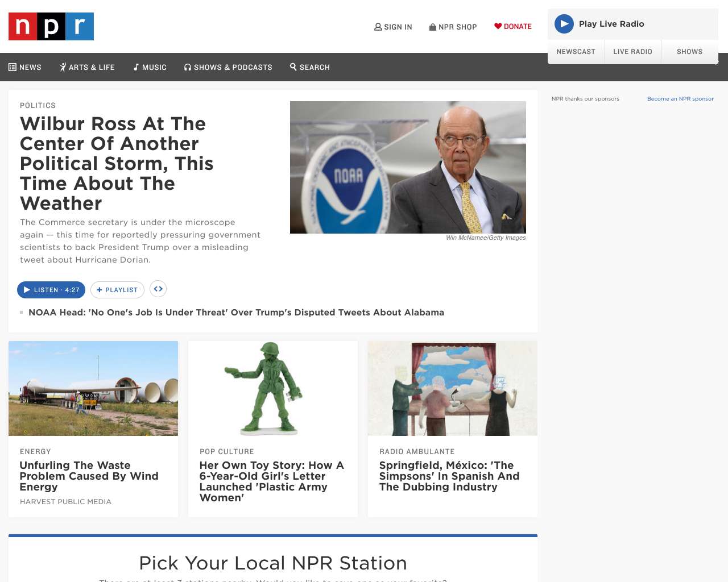The image size is (728, 582).
Task: Click the NPR logo
Action: click(51, 26)
